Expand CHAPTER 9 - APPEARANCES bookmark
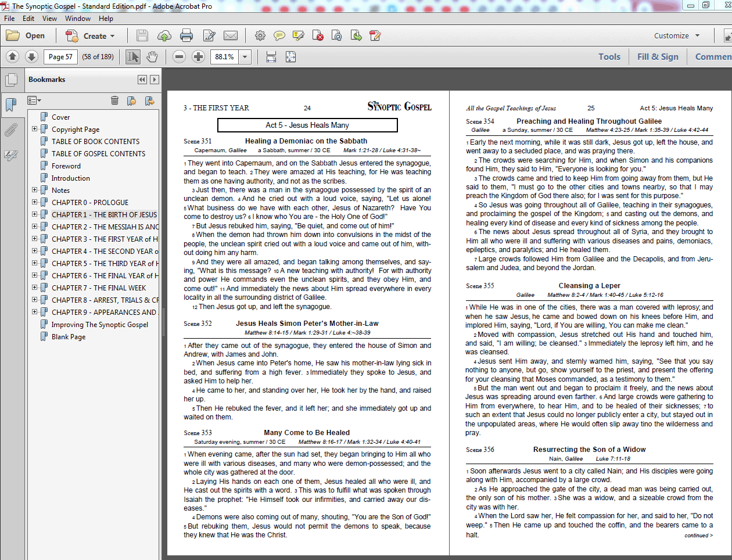 [x=34, y=312]
